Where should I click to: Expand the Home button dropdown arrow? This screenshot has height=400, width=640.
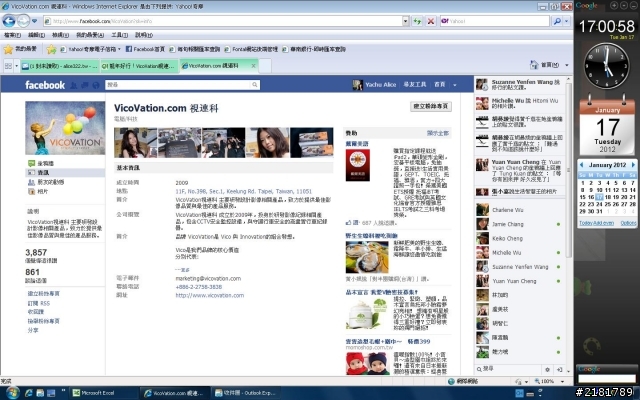click(567, 65)
